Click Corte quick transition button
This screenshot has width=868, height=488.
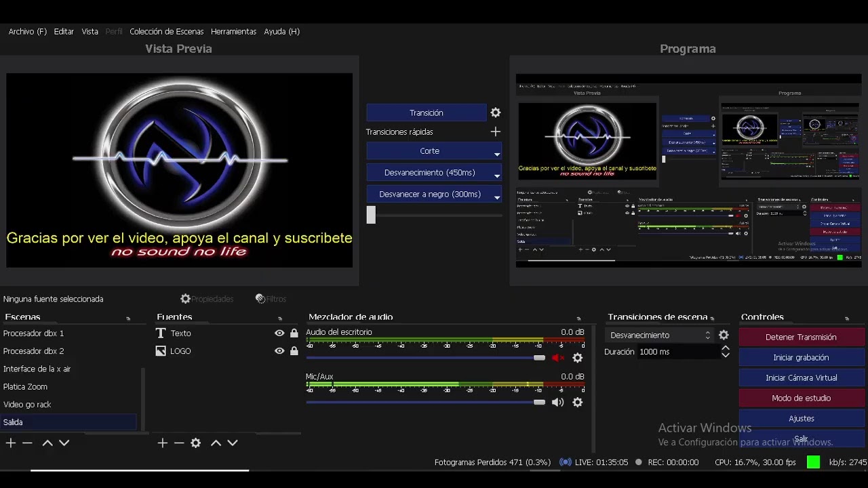[430, 150]
